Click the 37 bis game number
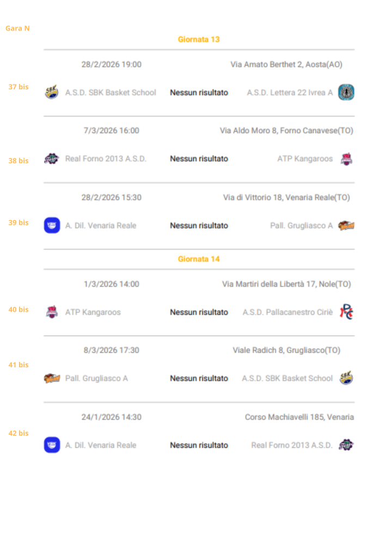 coord(19,87)
